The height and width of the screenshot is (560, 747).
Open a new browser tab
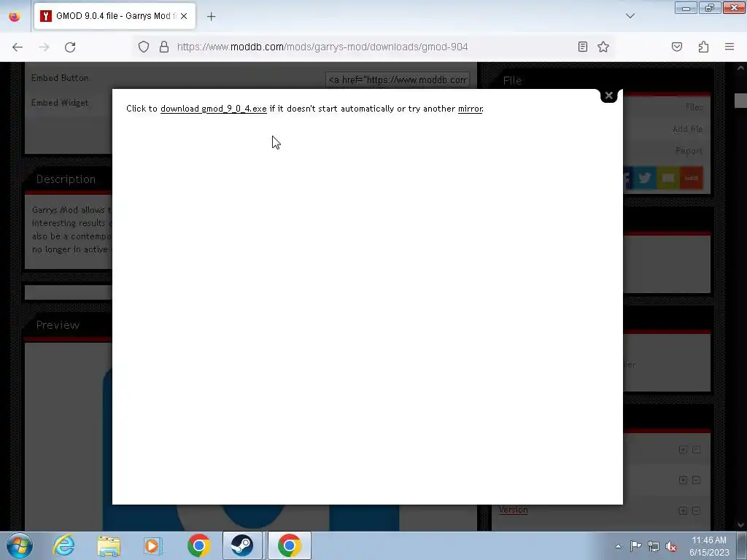pos(211,16)
